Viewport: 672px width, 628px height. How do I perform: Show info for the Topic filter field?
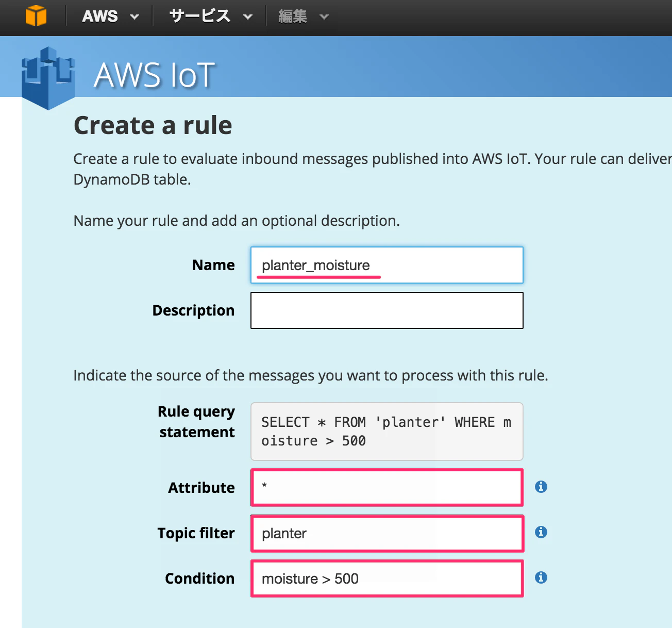pyautogui.click(x=541, y=532)
